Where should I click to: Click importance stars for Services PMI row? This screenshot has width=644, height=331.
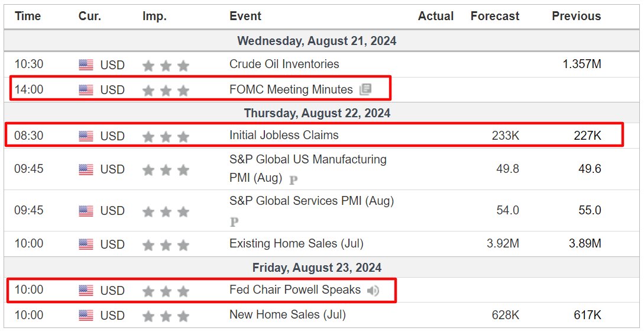pyautogui.click(x=166, y=211)
